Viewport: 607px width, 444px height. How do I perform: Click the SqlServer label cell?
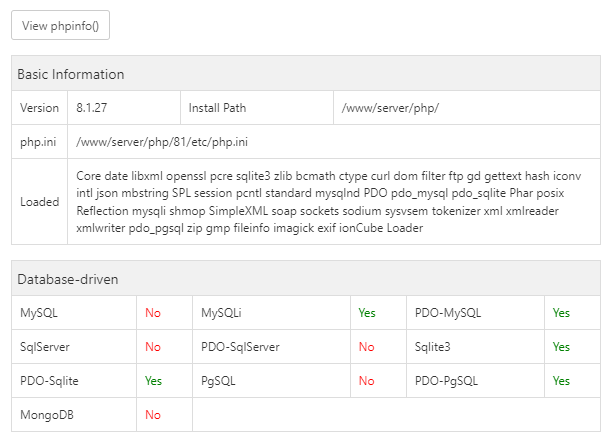point(45,347)
